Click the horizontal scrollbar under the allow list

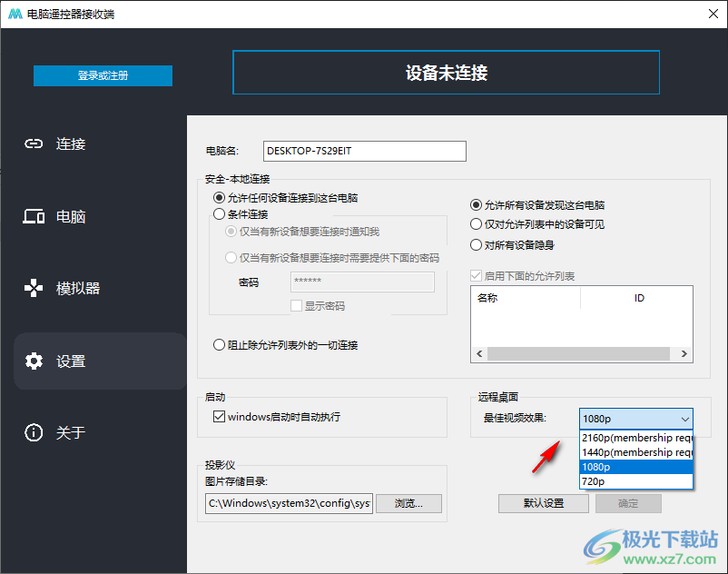pos(581,353)
